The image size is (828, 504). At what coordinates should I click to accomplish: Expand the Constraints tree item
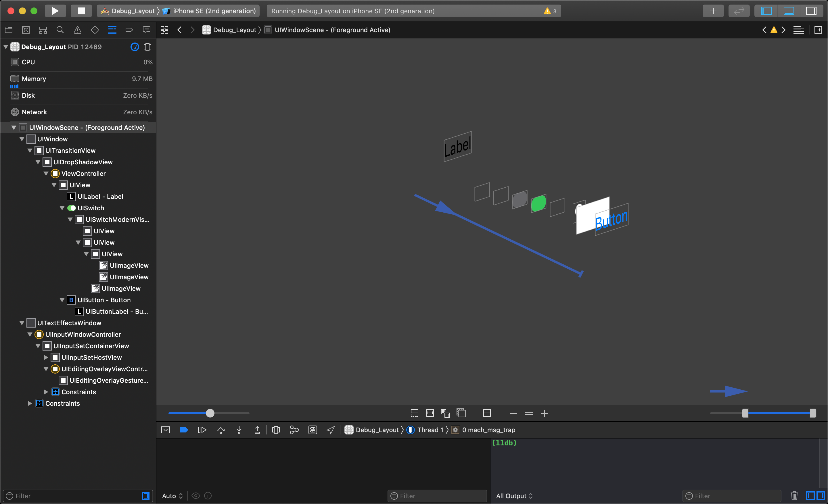[x=30, y=403]
